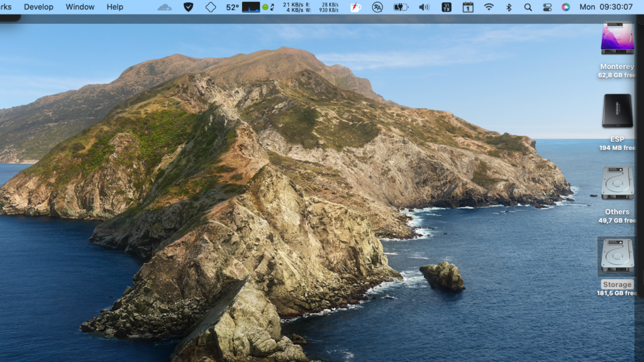Select the Others drive on desktop
644x362 pixels.
coord(617,184)
